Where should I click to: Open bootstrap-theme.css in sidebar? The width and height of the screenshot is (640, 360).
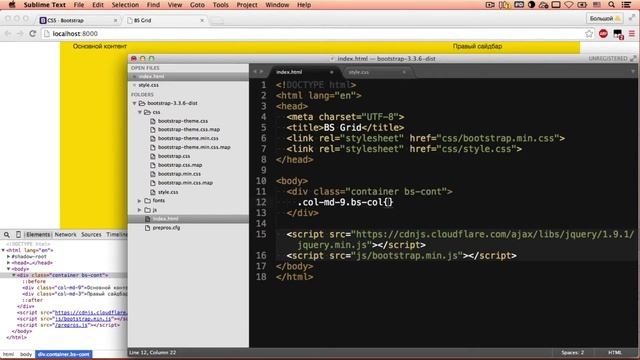(183, 121)
